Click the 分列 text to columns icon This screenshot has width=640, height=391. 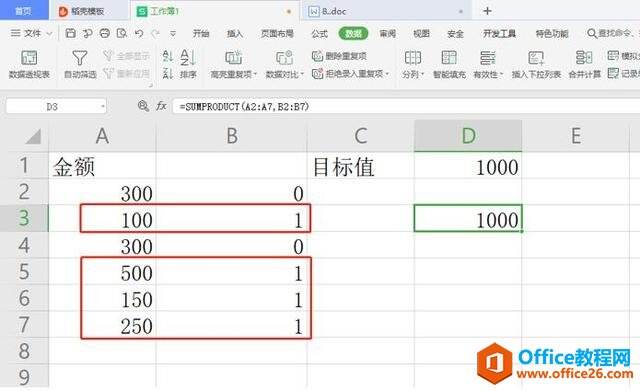pyautogui.click(x=412, y=58)
